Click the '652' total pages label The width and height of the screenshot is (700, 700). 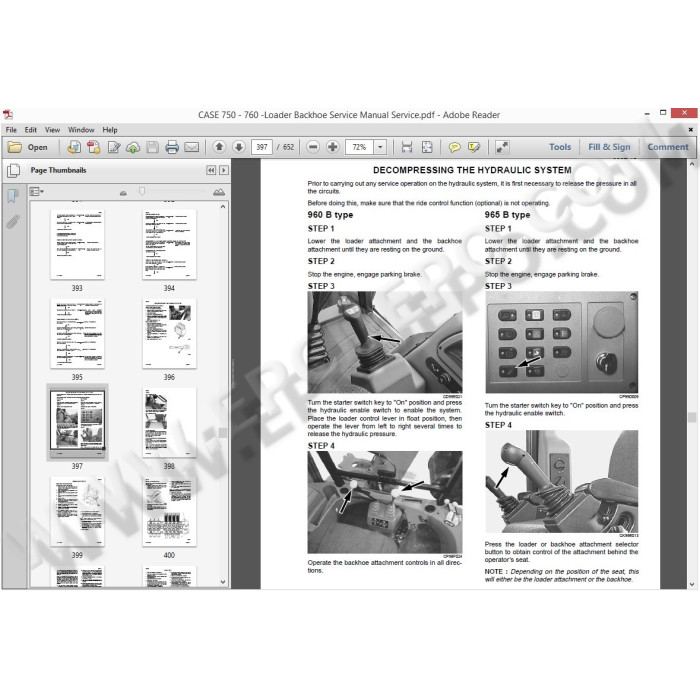click(x=288, y=147)
